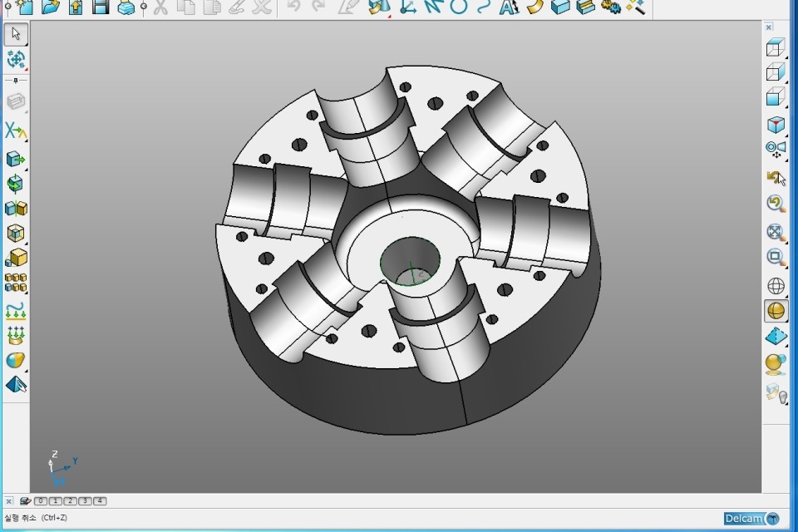Close the levels toolbar at bottom
798x532 pixels.
coord(8,501)
